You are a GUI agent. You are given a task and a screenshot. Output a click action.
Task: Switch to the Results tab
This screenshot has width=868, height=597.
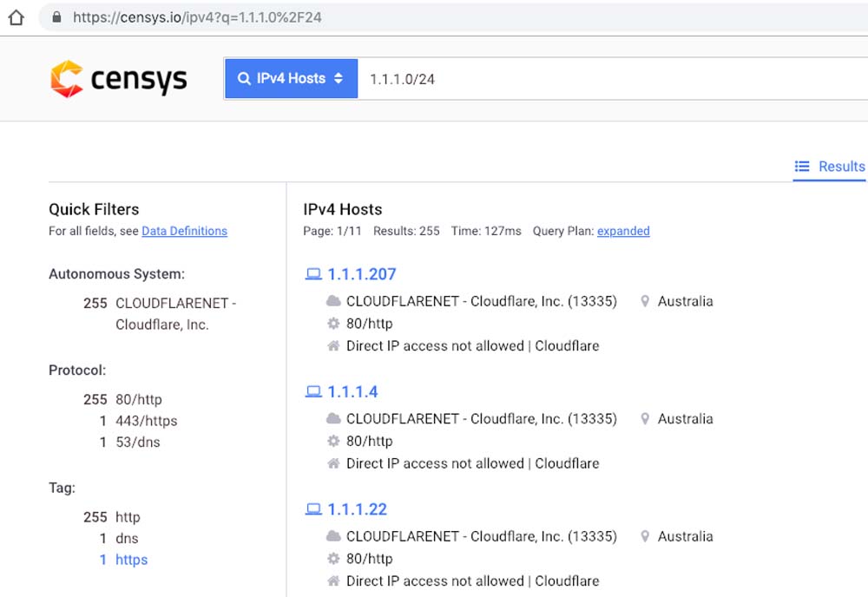point(840,167)
